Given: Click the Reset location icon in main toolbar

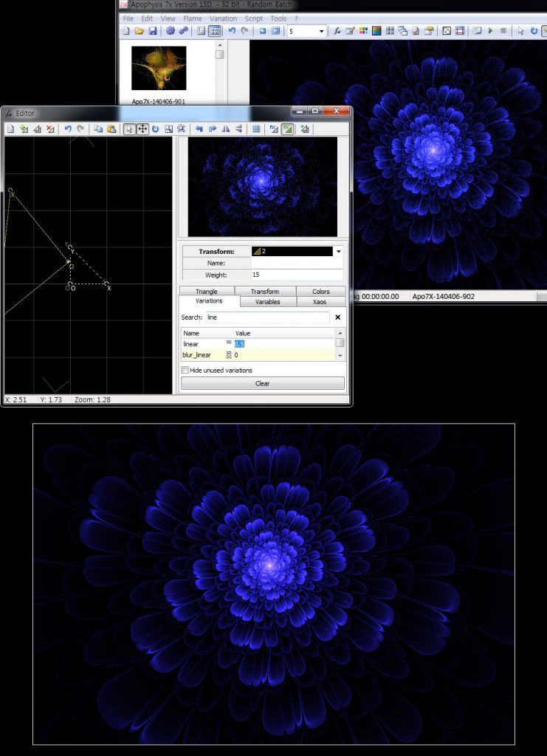Looking at the screenshot, I should pos(262,31).
